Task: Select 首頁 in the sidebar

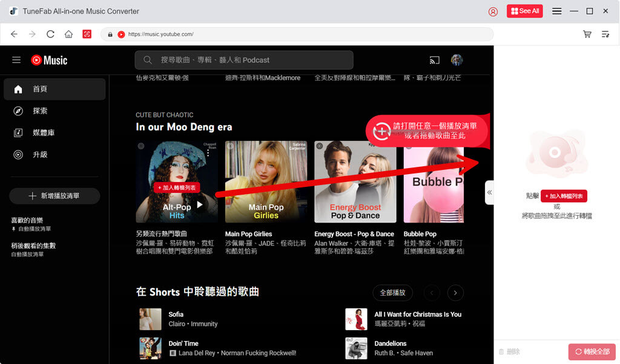Action: pos(54,89)
